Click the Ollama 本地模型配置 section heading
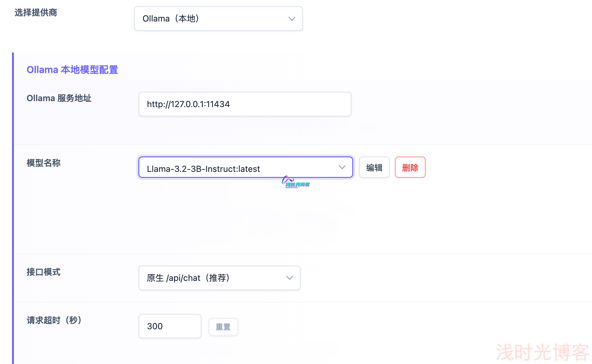Image resolution: width=592 pixels, height=364 pixels. [x=72, y=70]
